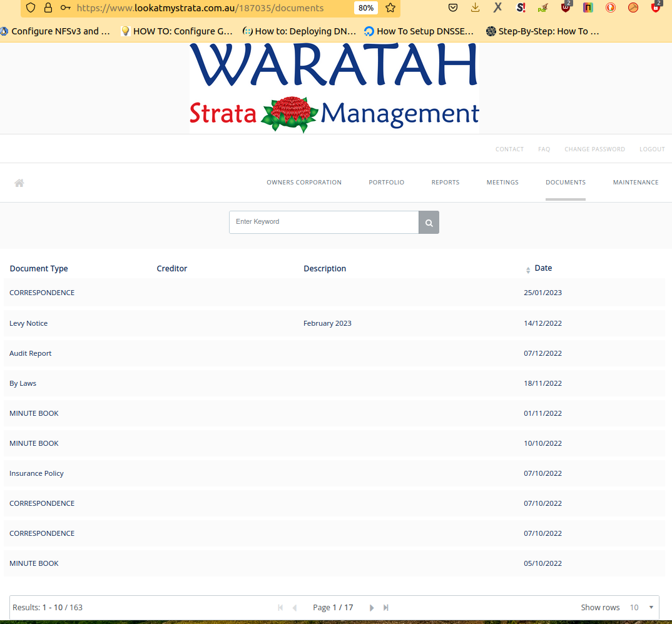Viewport: 672px width, 624px height.
Task: Open the browser downloads arrow icon
Action: [x=476, y=8]
